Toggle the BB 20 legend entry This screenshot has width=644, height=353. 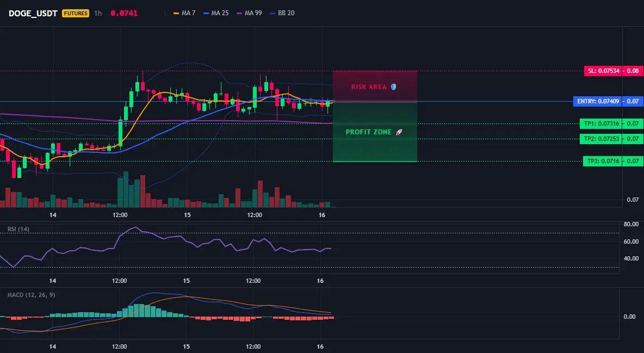pyautogui.click(x=283, y=13)
